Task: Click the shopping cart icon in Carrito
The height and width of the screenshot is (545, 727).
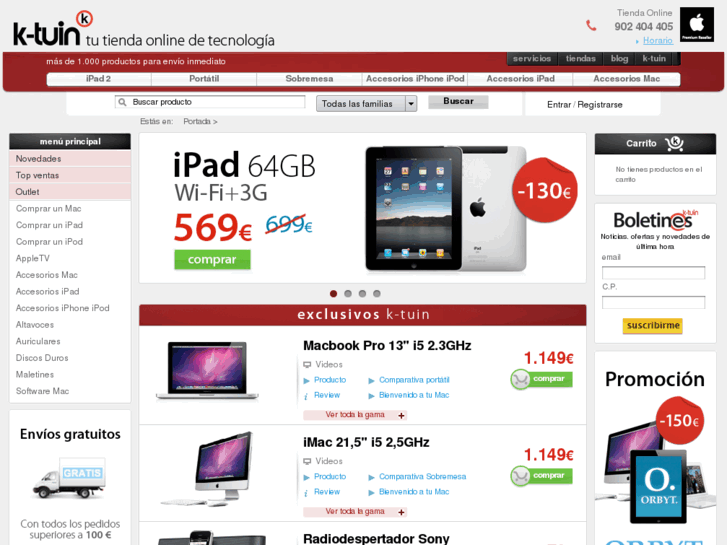Action: (674, 143)
